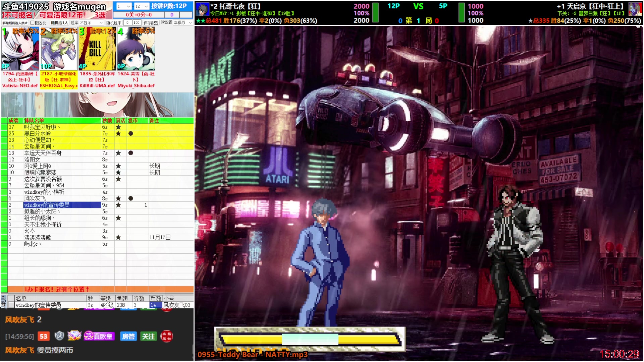644x362 pixels.
Task: Click the right green health bar
Action: coord(462,13)
